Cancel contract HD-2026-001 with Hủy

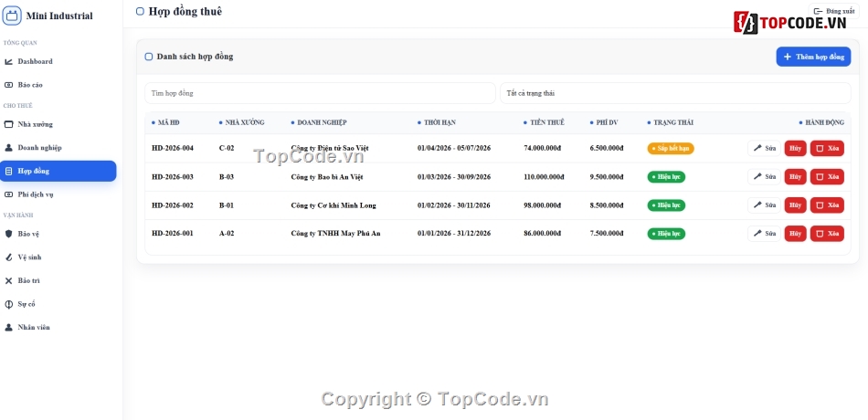796,234
